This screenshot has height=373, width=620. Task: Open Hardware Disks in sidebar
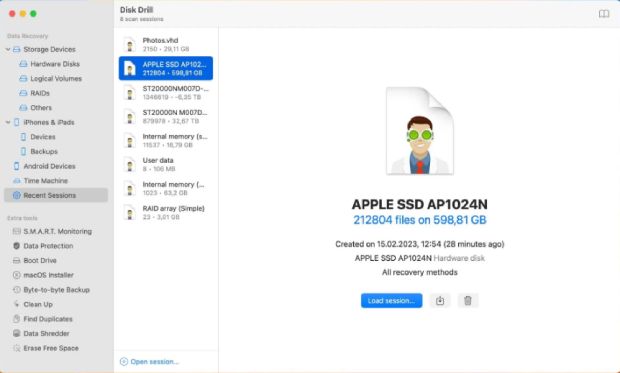[55, 64]
